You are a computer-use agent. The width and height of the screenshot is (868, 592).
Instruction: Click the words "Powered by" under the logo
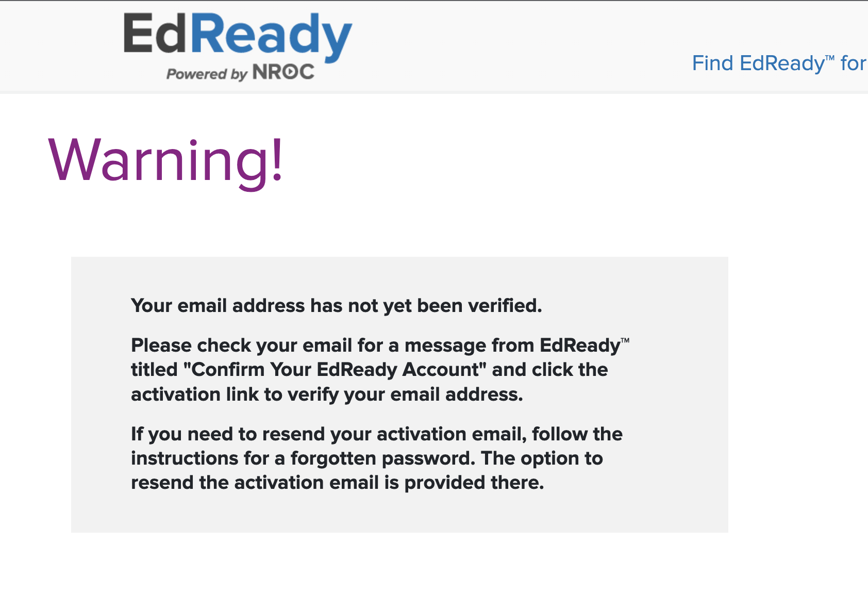[x=207, y=74]
